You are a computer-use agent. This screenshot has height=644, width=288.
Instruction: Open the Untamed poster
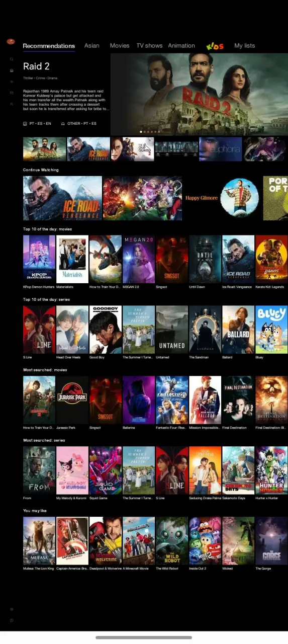coord(172,330)
